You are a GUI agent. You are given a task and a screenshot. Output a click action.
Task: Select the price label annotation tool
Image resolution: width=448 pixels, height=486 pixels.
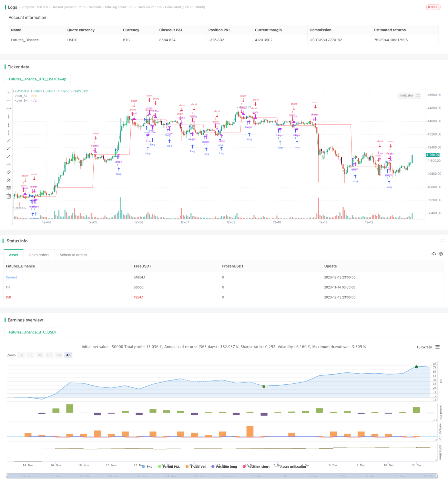tap(9, 164)
